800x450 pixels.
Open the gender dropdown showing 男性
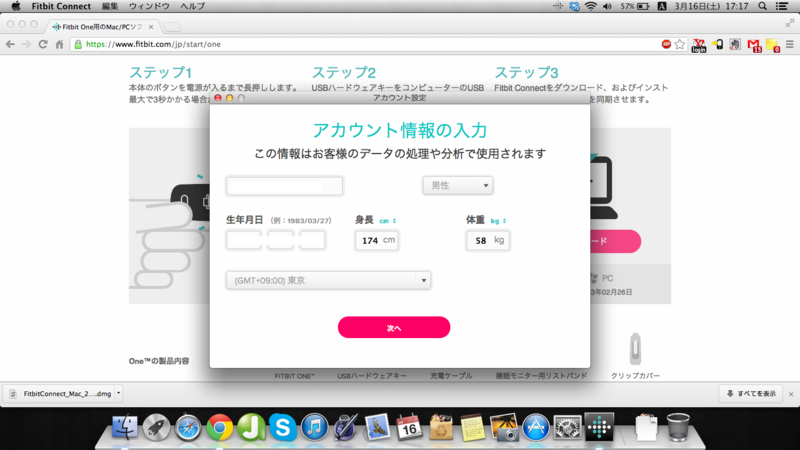(x=458, y=185)
